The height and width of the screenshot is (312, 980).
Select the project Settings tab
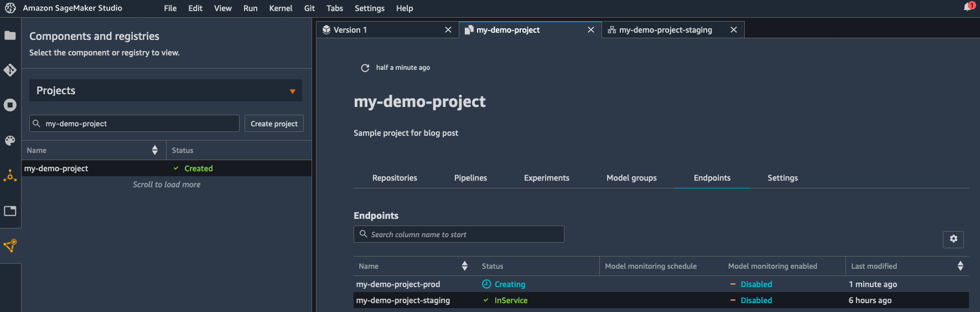782,178
